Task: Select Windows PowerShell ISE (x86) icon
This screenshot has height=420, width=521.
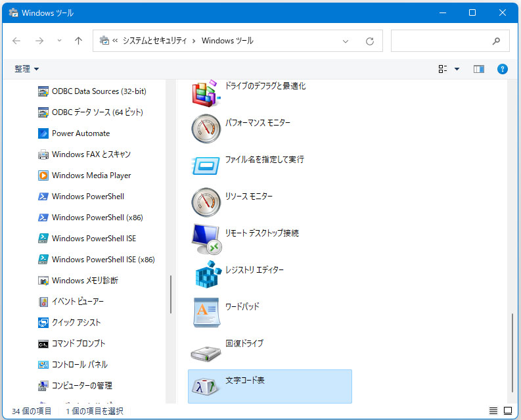Action: pos(43,260)
